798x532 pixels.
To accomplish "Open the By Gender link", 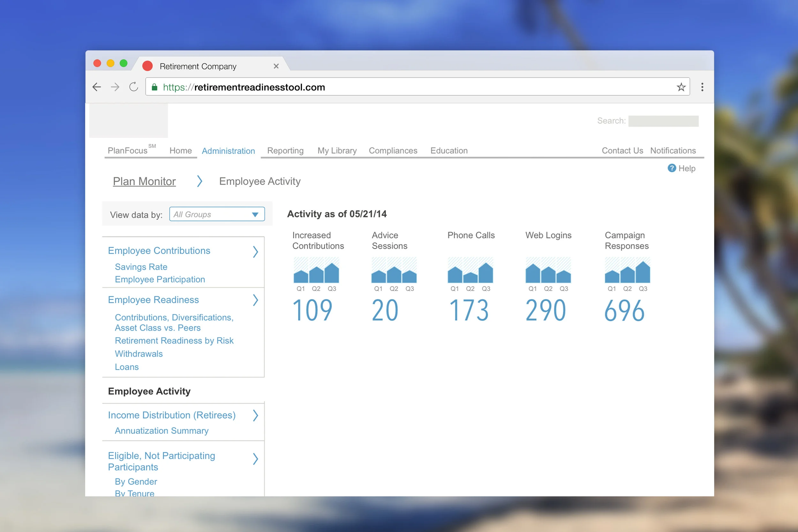I will (136, 482).
